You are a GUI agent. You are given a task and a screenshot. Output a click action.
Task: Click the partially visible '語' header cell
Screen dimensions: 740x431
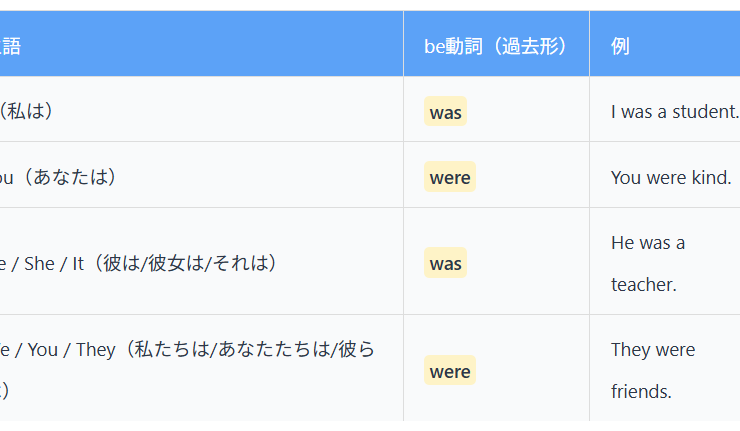click(x=11, y=46)
